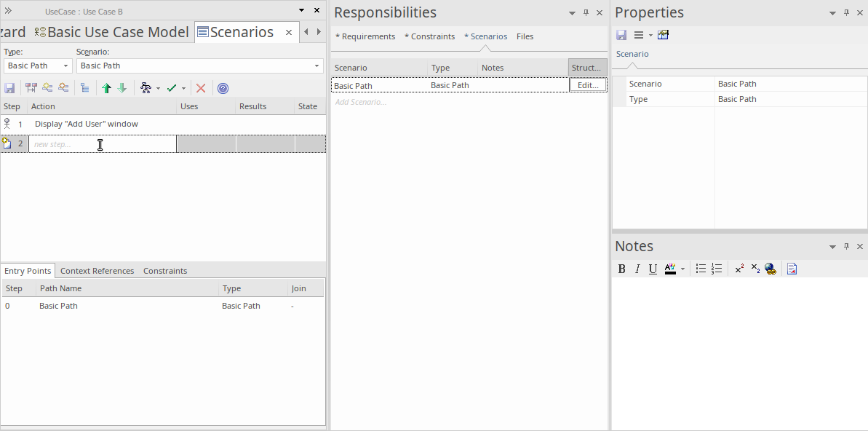Click the new step input field

point(102,144)
